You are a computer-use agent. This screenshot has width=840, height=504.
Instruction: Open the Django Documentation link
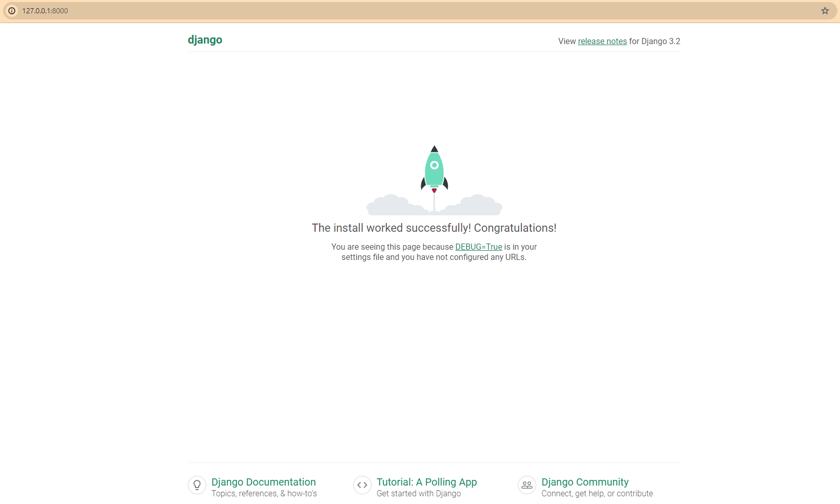tap(264, 482)
